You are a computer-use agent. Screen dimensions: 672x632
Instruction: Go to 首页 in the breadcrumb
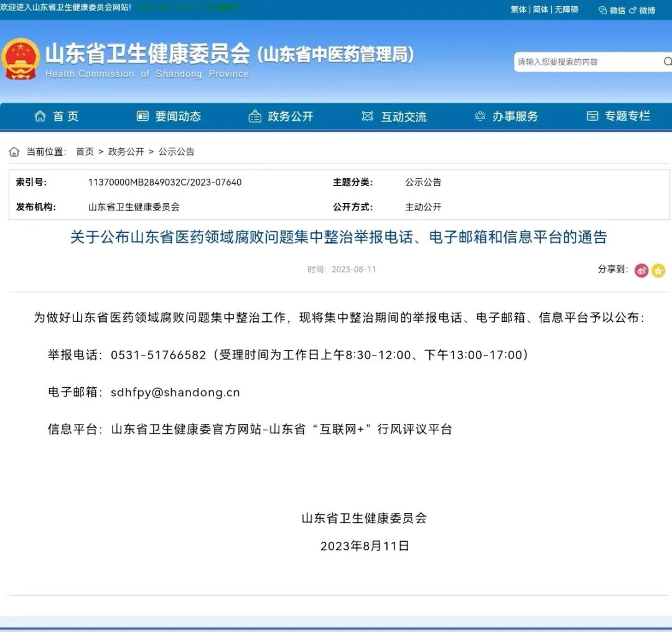[85, 152]
